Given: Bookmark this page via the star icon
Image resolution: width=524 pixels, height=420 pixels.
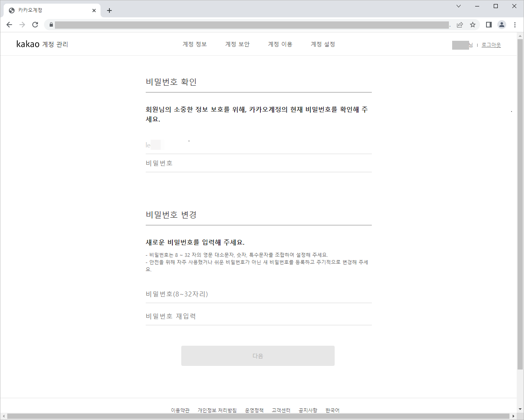Looking at the screenshot, I should (473, 25).
